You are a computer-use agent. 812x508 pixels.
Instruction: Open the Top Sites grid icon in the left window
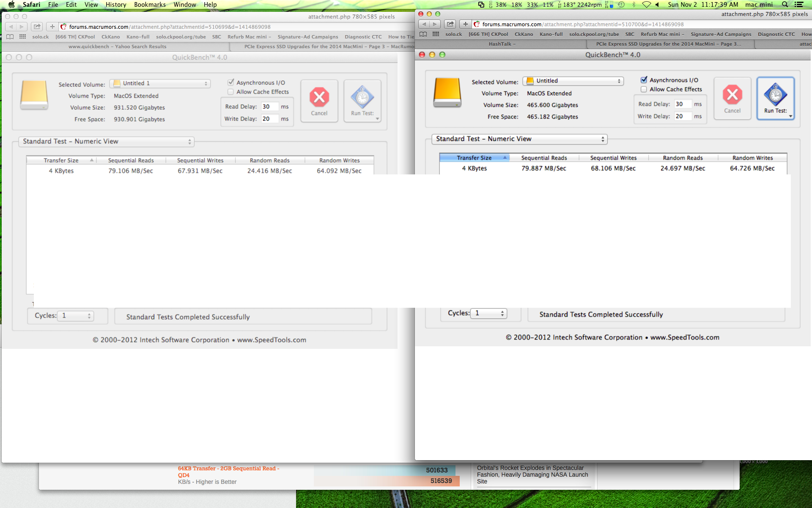23,37
